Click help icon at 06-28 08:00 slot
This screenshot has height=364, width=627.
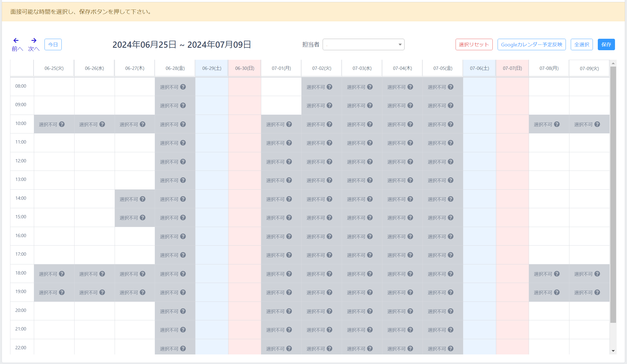pos(183,87)
